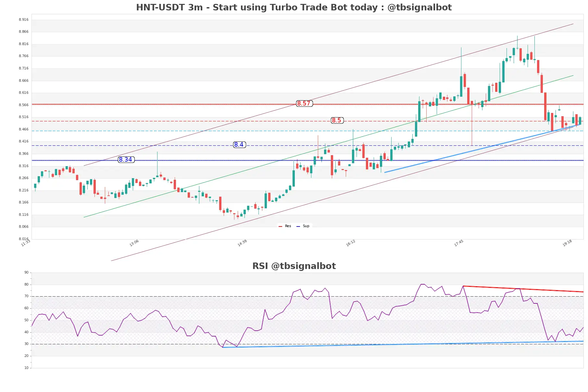Click the 16:12 time axis label

351,243
